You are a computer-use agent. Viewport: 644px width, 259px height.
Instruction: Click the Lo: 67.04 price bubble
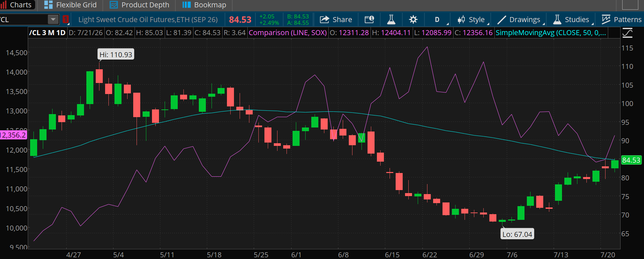coord(517,234)
